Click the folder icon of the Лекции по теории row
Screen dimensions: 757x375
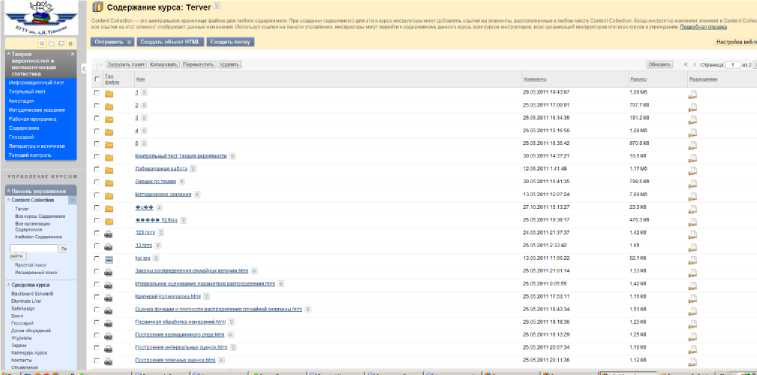point(109,183)
